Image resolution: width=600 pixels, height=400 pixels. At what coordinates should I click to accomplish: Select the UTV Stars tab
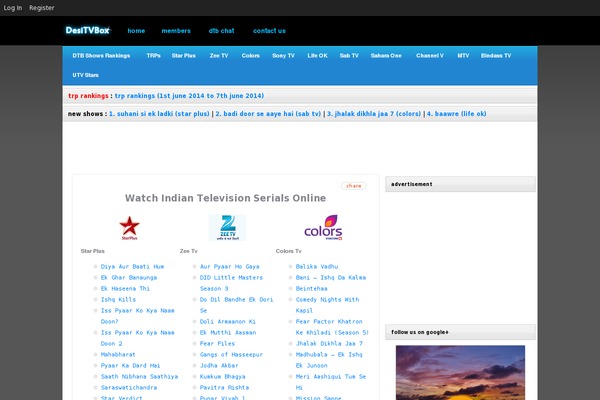(x=86, y=75)
